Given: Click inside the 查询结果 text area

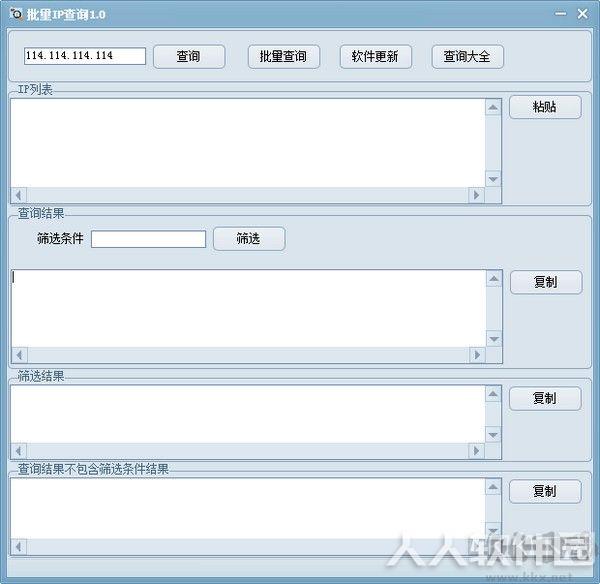Looking at the screenshot, I should pos(249,308).
